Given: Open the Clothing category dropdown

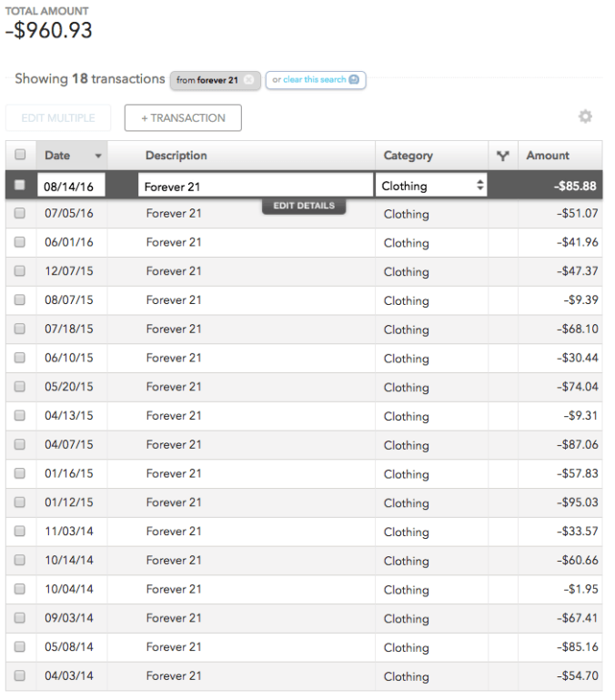Looking at the screenshot, I should click(431, 186).
